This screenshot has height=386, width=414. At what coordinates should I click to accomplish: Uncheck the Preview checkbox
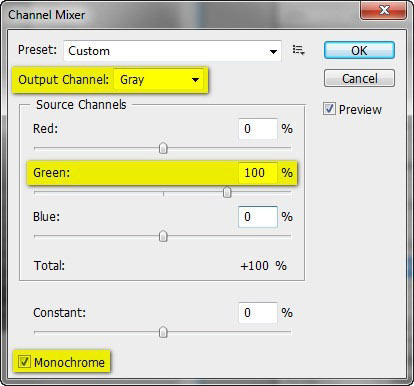(329, 109)
